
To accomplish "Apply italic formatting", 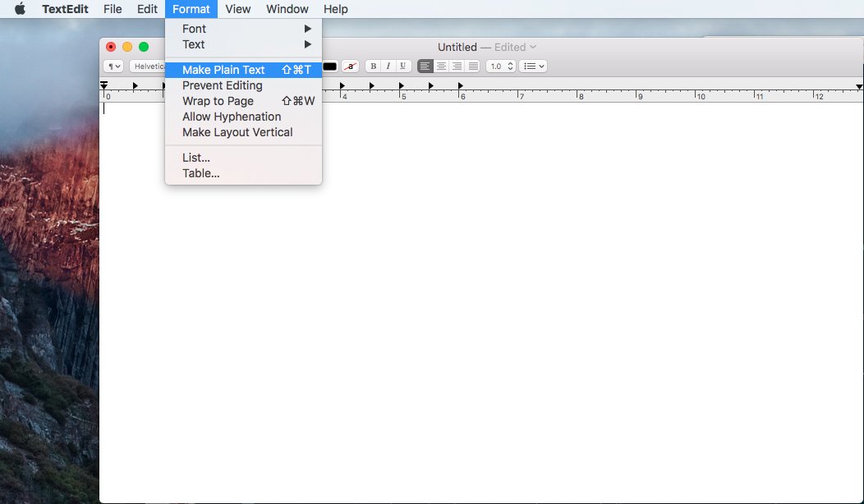I will (388, 66).
